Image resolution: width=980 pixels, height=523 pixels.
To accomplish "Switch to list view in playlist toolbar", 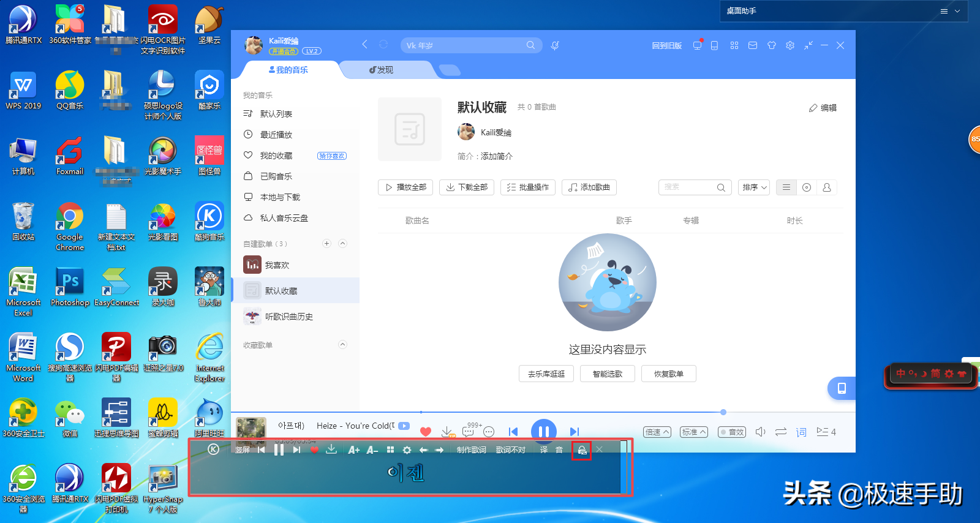I will (786, 187).
